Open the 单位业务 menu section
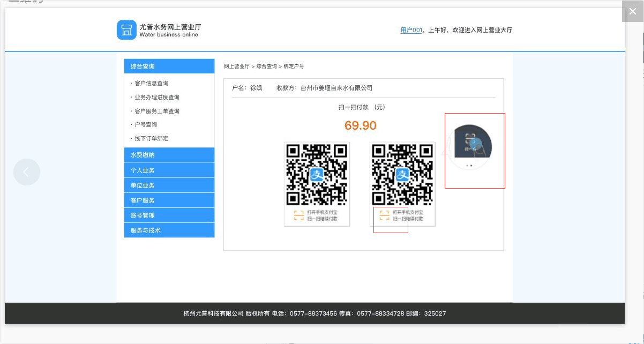This screenshot has width=644, height=344. [x=169, y=185]
